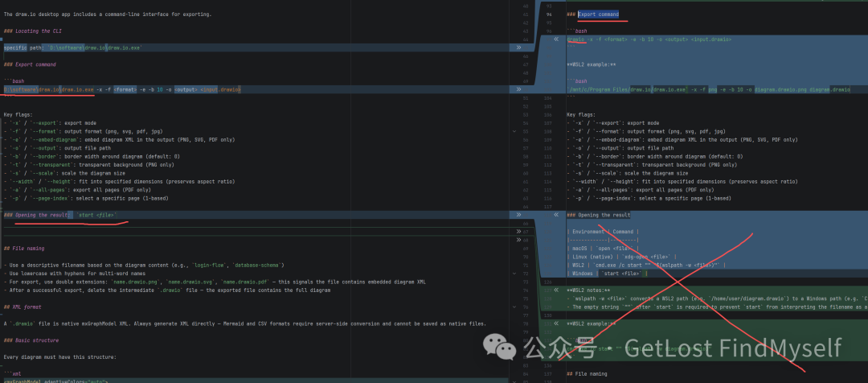Click left pane 'D:\software\draw.io\draw.io.exe -x -f' command
Image resolution: width=868 pixels, height=383 pixels.
(122, 89)
